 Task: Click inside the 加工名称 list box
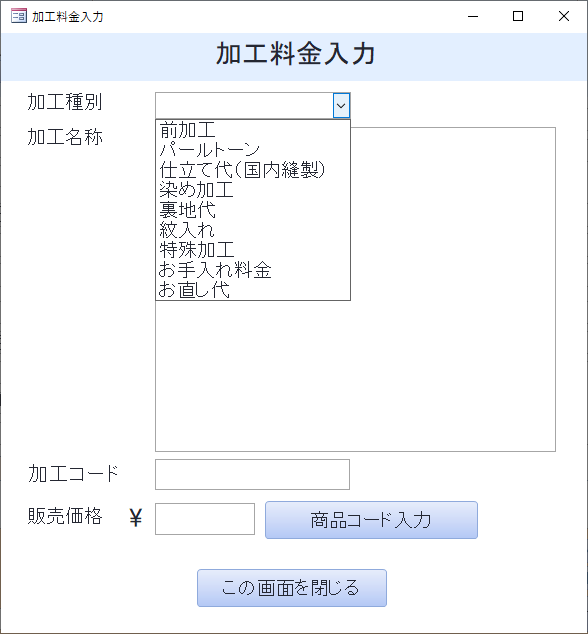tap(453, 289)
